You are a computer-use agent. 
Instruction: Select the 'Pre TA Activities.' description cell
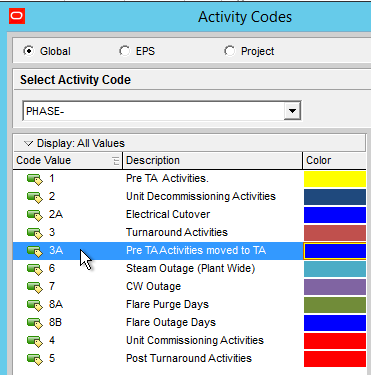click(x=167, y=178)
